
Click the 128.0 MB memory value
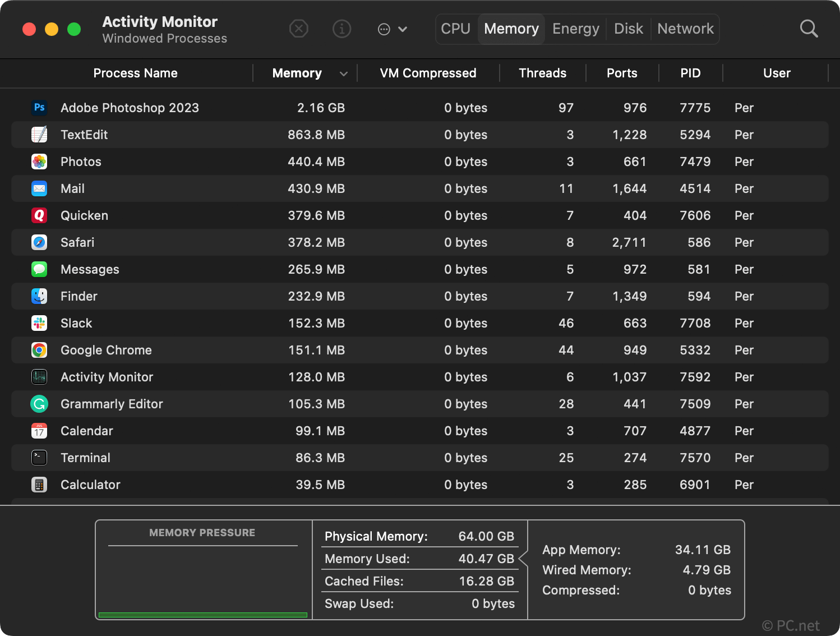point(316,377)
